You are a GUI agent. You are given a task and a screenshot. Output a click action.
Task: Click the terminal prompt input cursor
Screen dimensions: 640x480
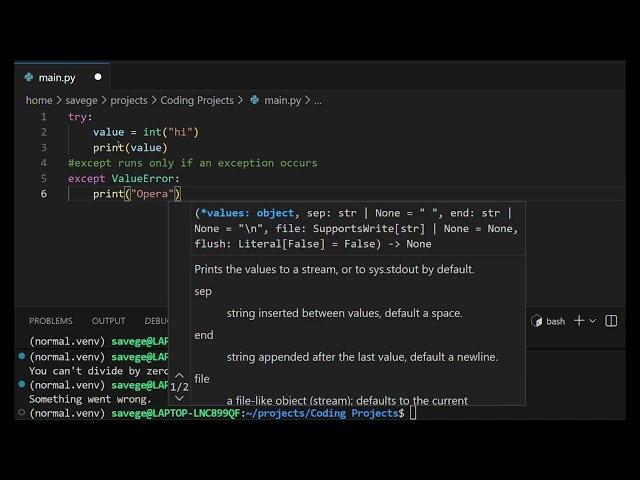coord(413,413)
